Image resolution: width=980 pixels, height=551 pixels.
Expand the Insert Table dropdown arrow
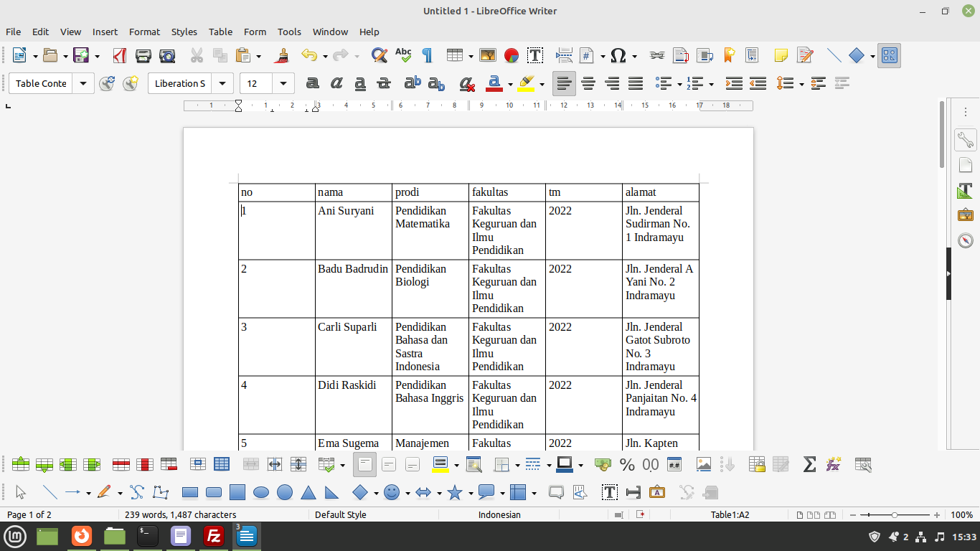click(471, 56)
